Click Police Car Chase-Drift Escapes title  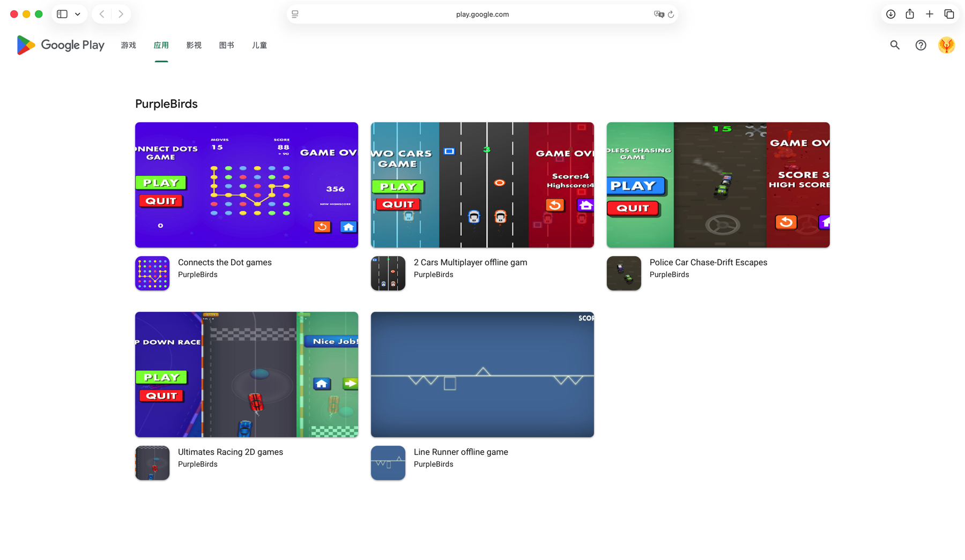pyautogui.click(x=708, y=262)
